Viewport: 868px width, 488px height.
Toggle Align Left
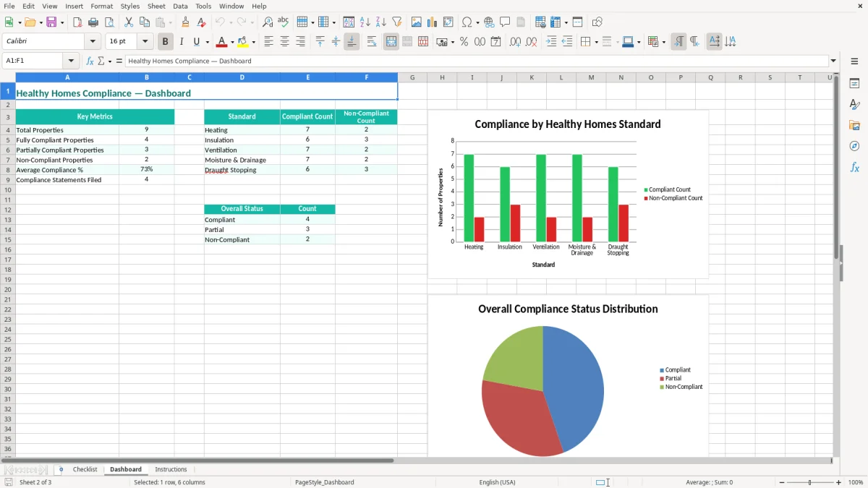point(268,42)
